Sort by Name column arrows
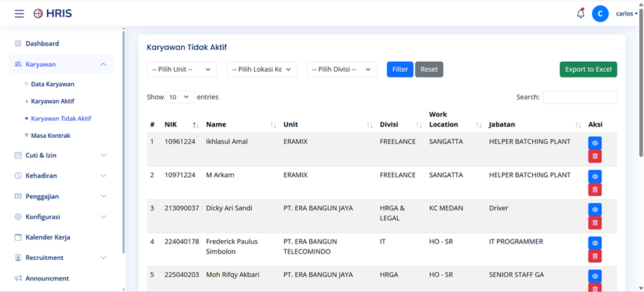Screen dimensions: 644x292 click(x=273, y=125)
